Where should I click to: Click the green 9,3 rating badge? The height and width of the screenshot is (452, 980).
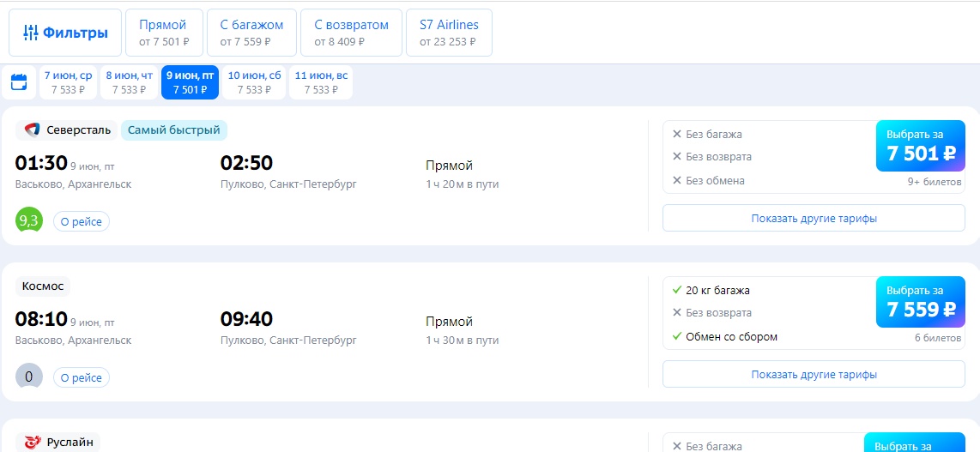(x=29, y=220)
